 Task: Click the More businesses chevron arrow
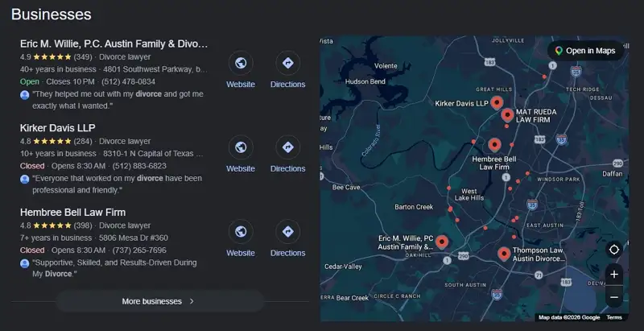click(192, 301)
